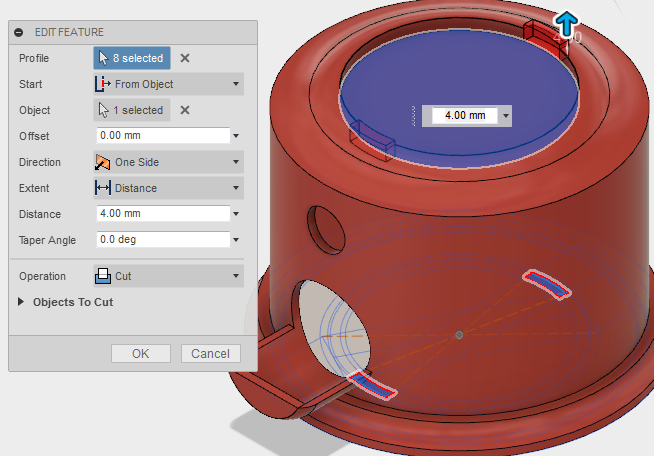Screen dimensions: 654x456
Task: Click the blue distance arrow manipulator
Action: point(566,23)
